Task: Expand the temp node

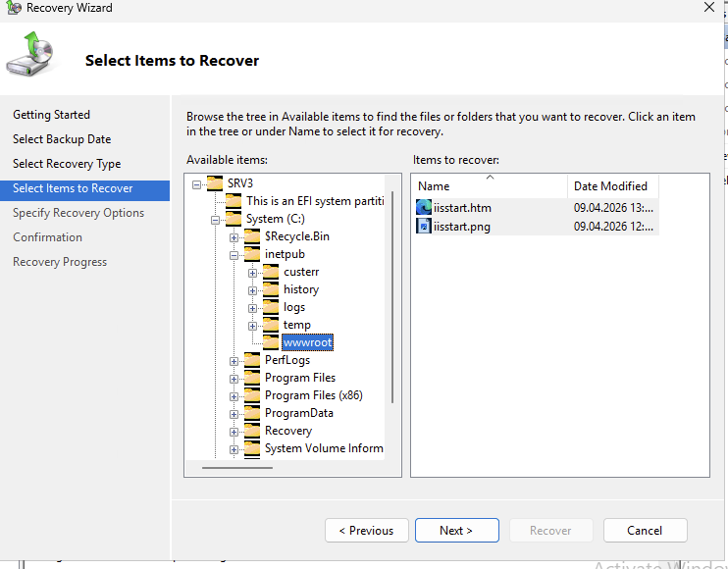Action: 252,326
